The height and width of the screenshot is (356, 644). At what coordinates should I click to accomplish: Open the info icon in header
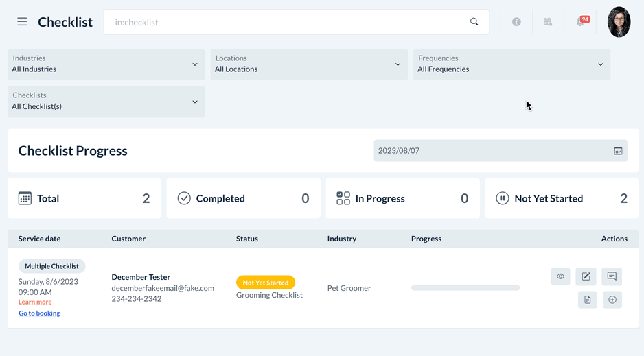point(516,22)
